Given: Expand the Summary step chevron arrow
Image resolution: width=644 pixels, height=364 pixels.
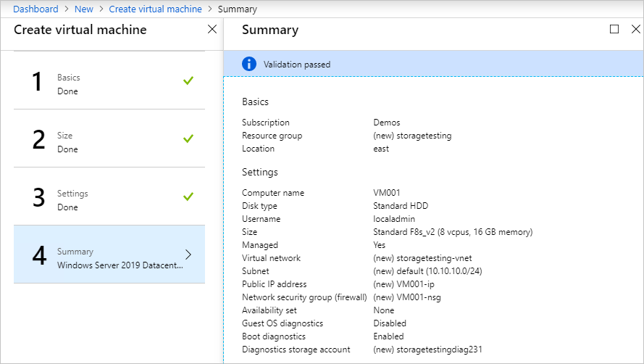Looking at the screenshot, I should 188,255.
